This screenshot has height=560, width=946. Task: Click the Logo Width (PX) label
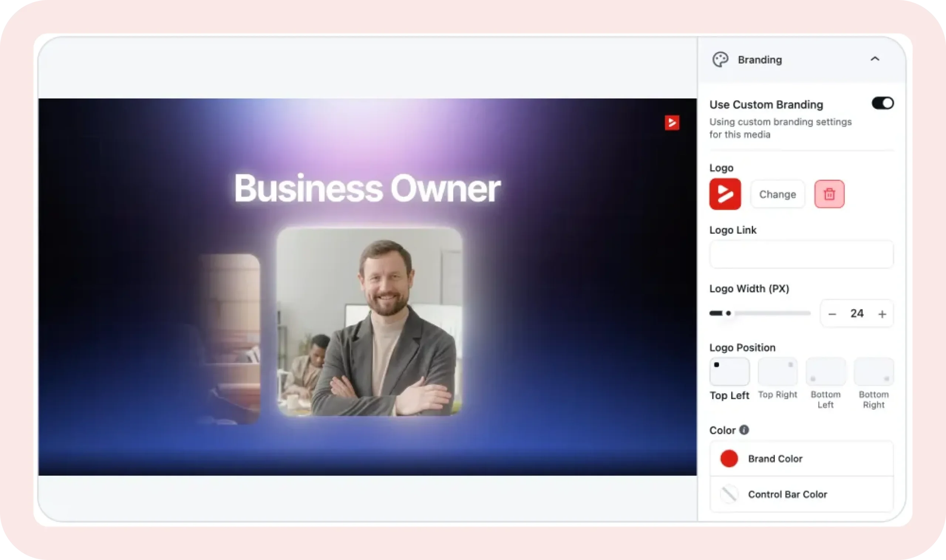pos(749,288)
